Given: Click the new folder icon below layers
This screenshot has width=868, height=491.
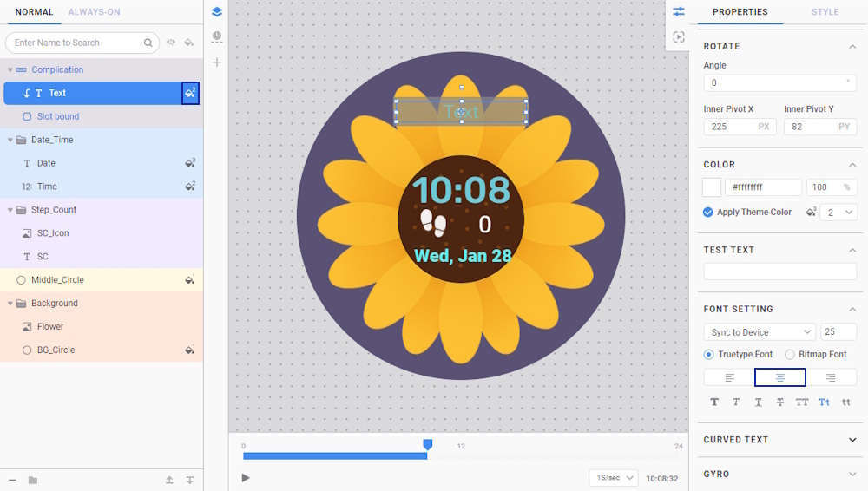Looking at the screenshot, I should coord(33,480).
